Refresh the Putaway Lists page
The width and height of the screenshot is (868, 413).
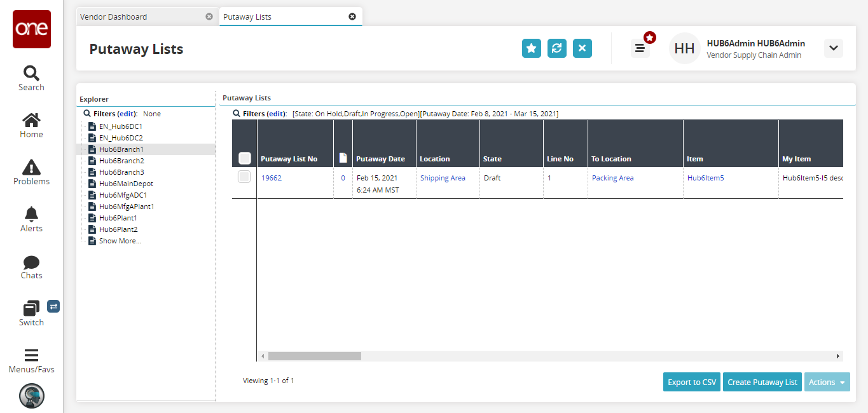pyautogui.click(x=557, y=48)
